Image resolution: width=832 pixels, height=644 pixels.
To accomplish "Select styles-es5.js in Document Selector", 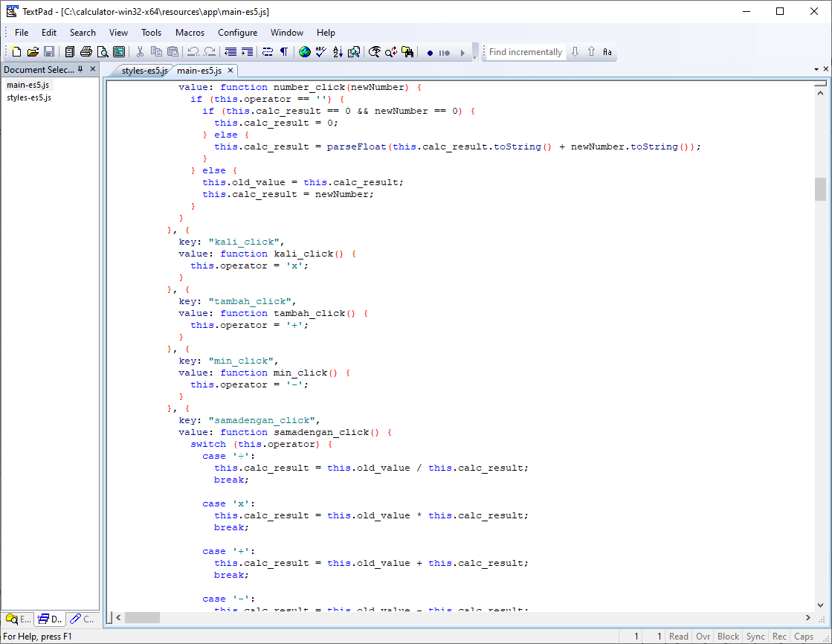I will [29, 97].
